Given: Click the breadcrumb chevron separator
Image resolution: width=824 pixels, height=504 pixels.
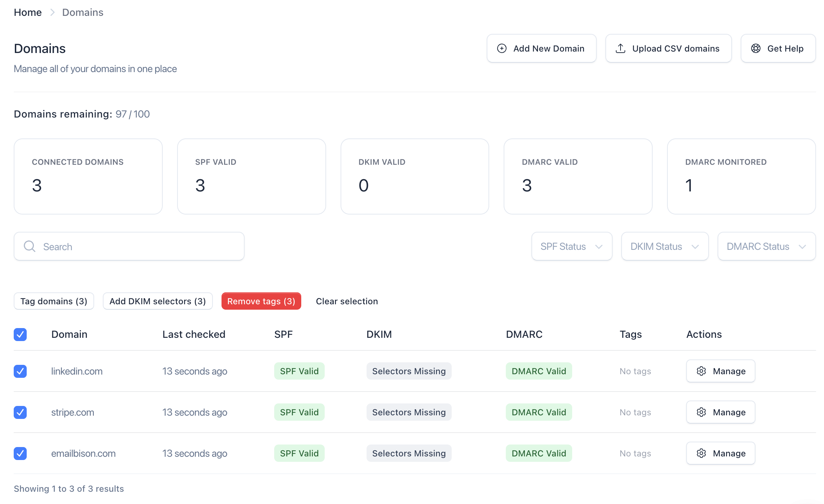Looking at the screenshot, I should pyautogui.click(x=52, y=13).
